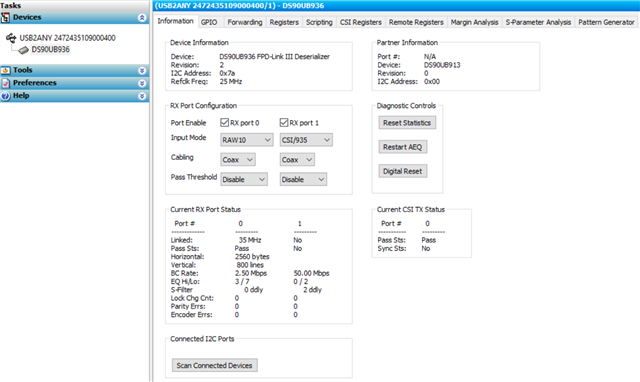Click the Tools panel icon
This screenshot has width=640, height=382.
[x=5, y=70]
